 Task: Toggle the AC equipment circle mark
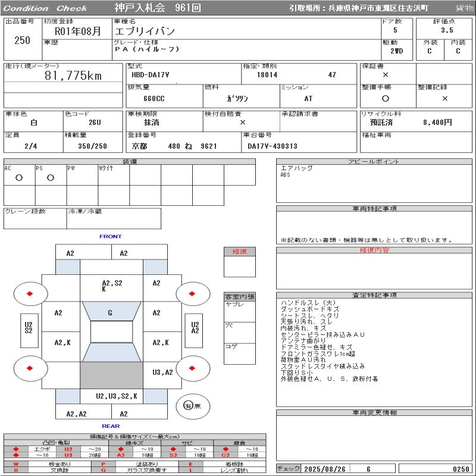click(x=19, y=177)
